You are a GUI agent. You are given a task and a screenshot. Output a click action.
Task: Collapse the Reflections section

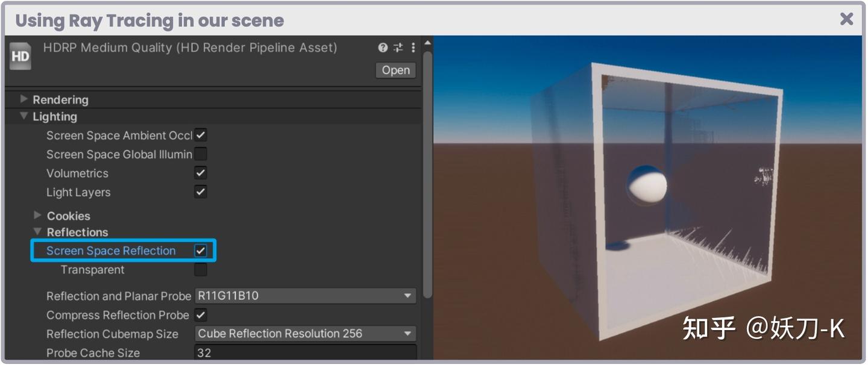(x=38, y=231)
